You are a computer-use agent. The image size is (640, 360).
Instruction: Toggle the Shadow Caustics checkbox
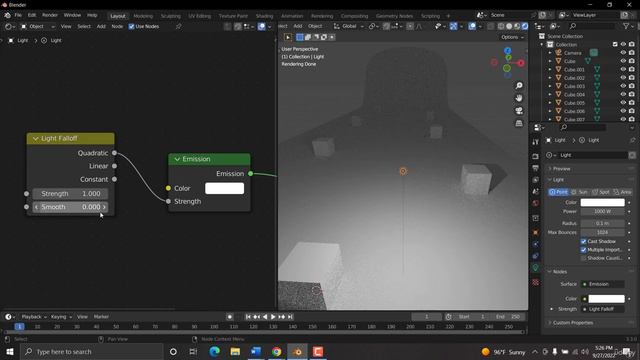tap(584, 258)
